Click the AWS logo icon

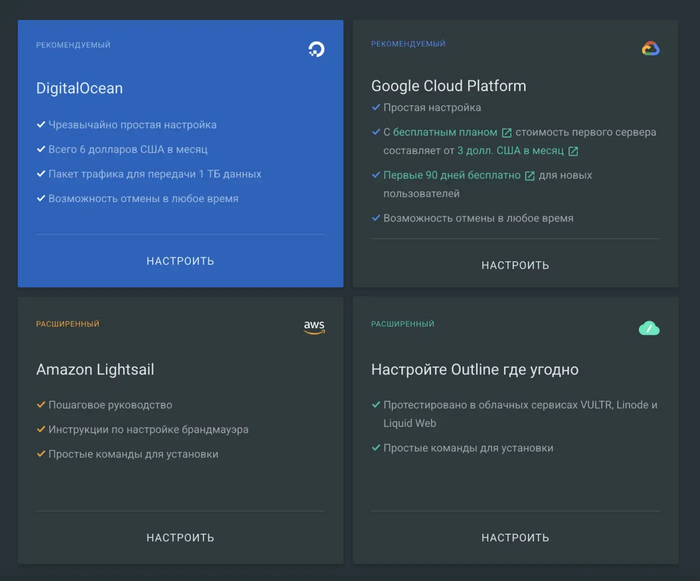point(314,328)
